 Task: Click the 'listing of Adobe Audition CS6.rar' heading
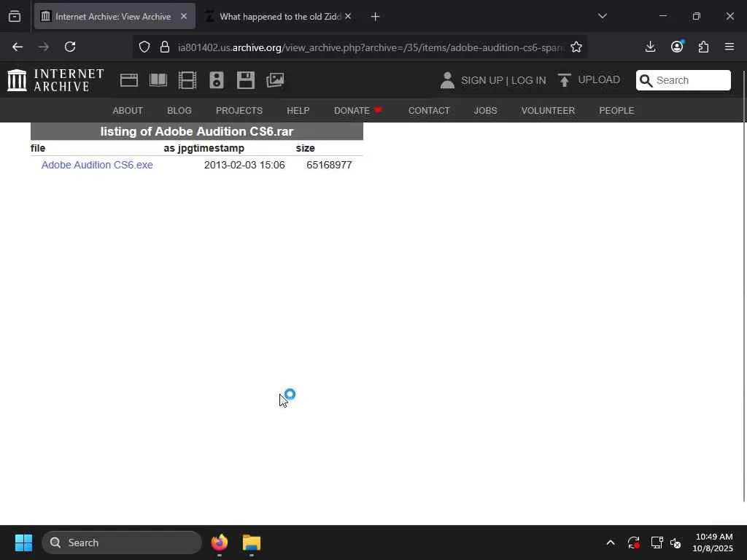(x=197, y=131)
